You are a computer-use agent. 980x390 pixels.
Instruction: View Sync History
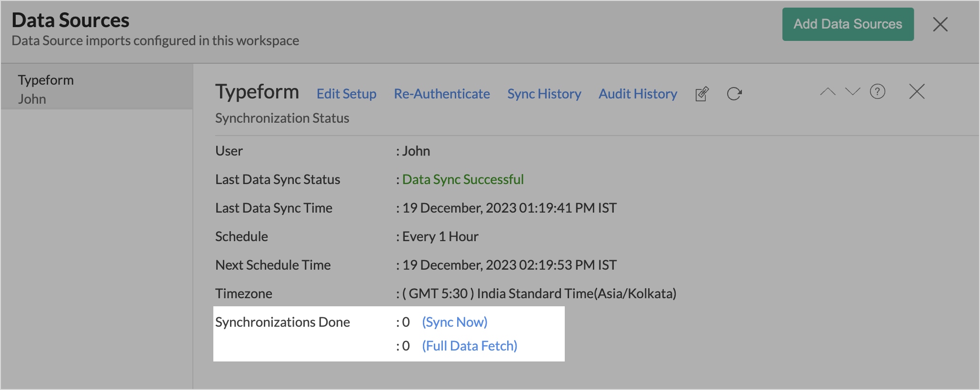(x=544, y=94)
